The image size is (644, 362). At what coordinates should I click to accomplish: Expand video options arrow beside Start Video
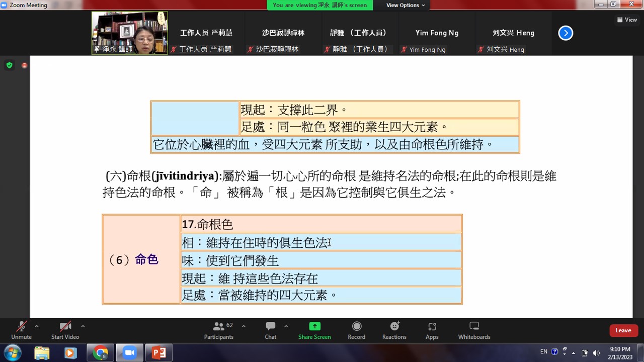[83, 326]
